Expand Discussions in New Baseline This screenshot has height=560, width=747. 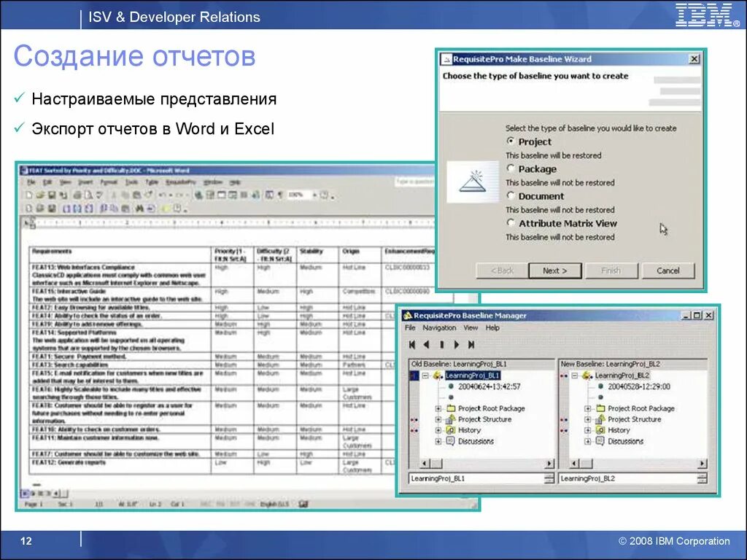click(x=588, y=441)
